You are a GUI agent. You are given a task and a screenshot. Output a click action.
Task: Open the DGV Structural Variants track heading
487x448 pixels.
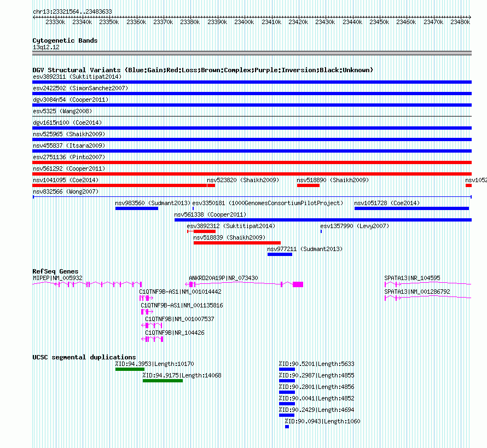203,70
